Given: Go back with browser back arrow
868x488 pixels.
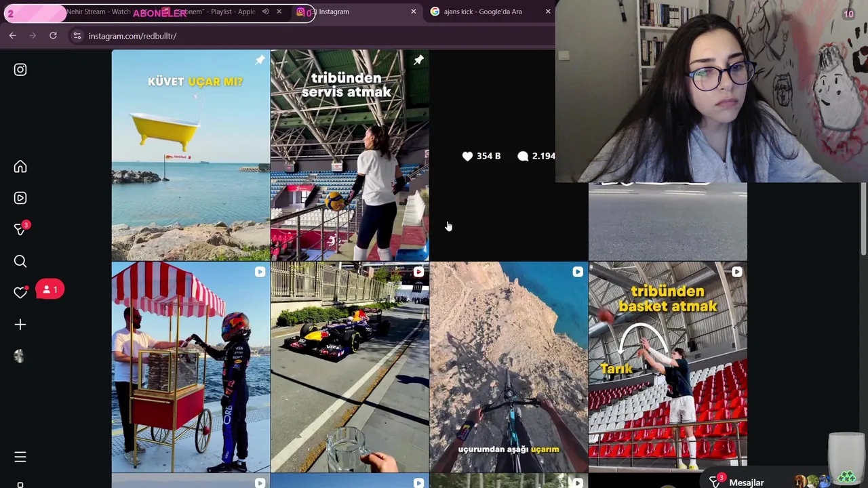Looking at the screenshot, I should [x=12, y=36].
